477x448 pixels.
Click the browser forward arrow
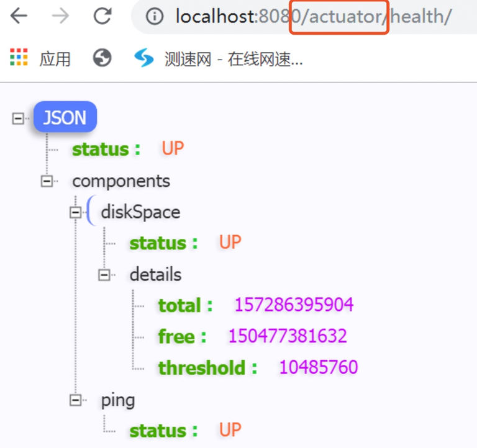[60, 16]
